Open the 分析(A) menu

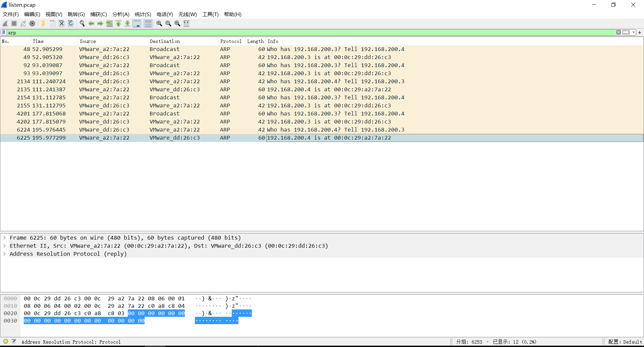pyautogui.click(x=121, y=14)
